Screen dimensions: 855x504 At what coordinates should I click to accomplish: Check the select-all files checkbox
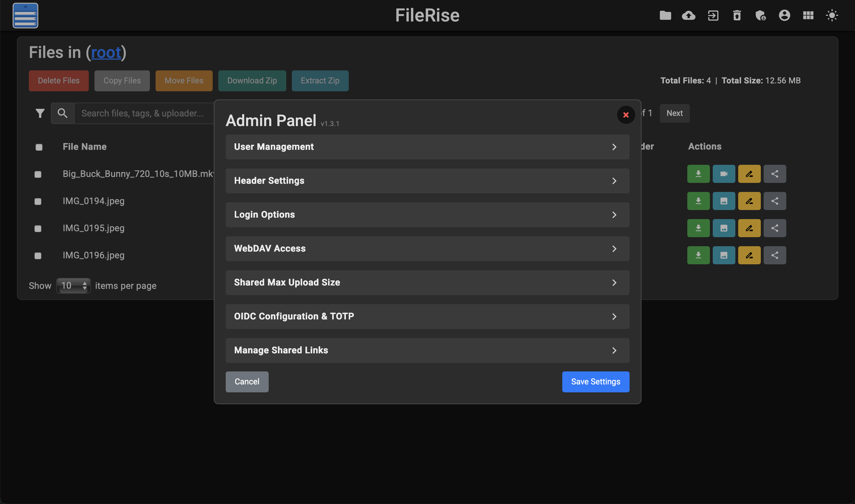click(39, 147)
